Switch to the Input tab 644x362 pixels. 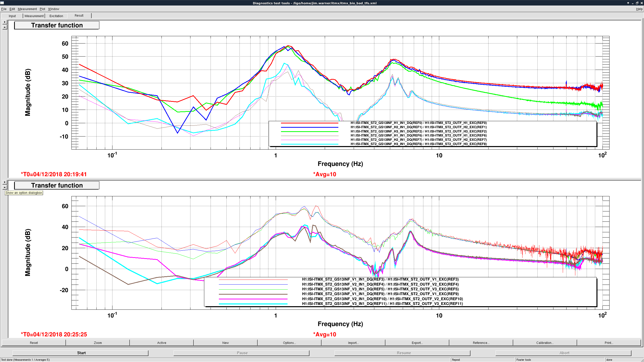[12, 16]
